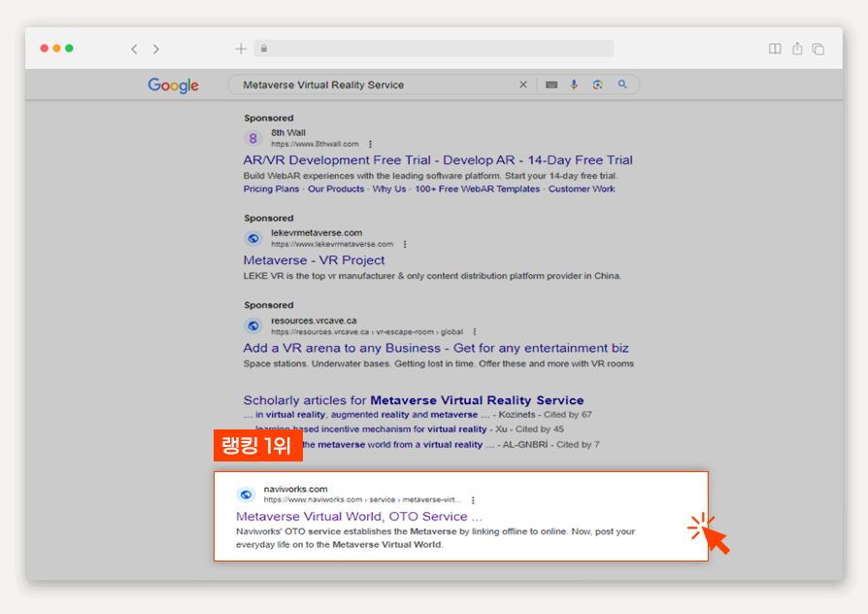Click the resources.vrcave.ca site name

(x=314, y=321)
